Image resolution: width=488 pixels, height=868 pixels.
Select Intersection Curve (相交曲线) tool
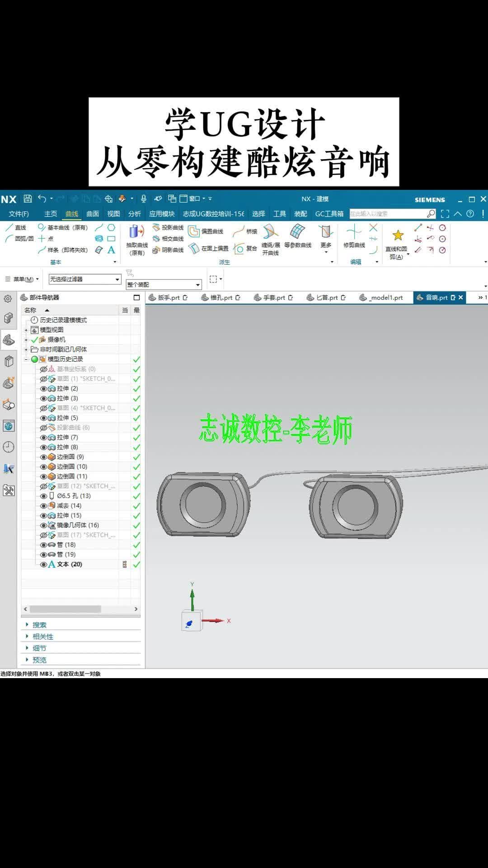[x=168, y=238]
